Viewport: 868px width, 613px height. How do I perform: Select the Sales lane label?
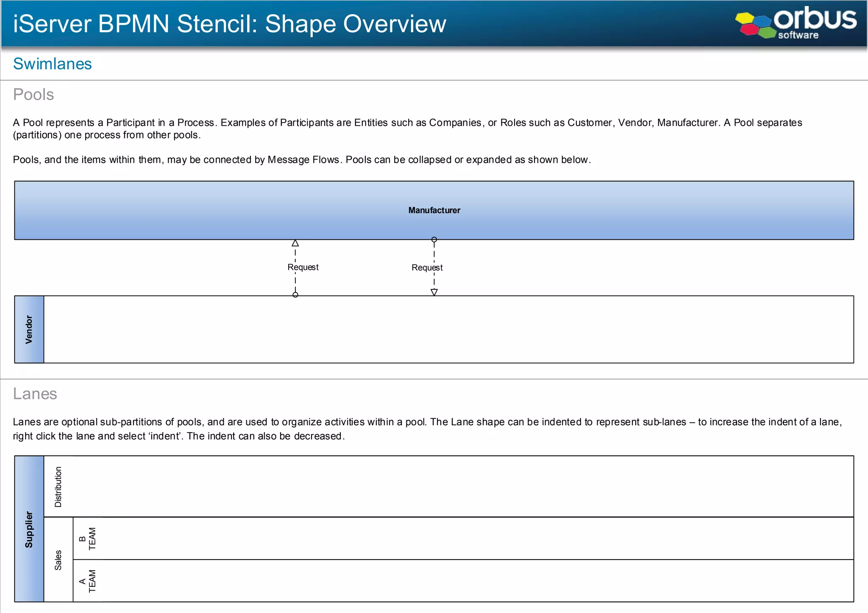click(x=58, y=560)
